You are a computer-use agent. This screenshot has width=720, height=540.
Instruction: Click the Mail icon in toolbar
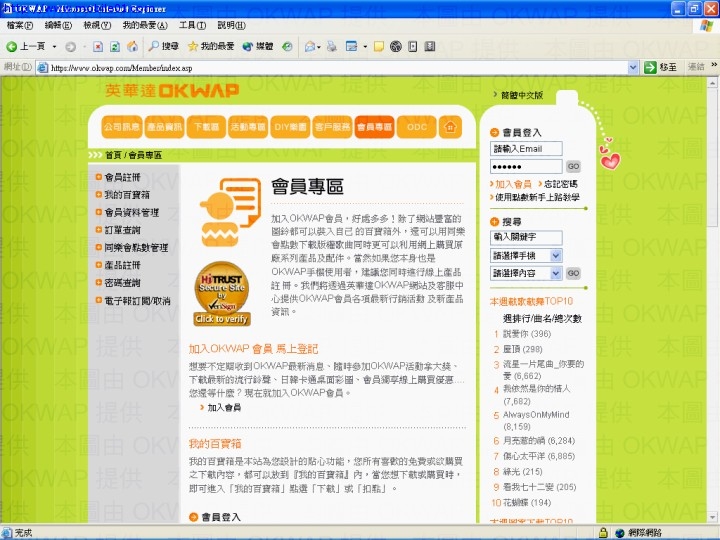[x=310, y=46]
